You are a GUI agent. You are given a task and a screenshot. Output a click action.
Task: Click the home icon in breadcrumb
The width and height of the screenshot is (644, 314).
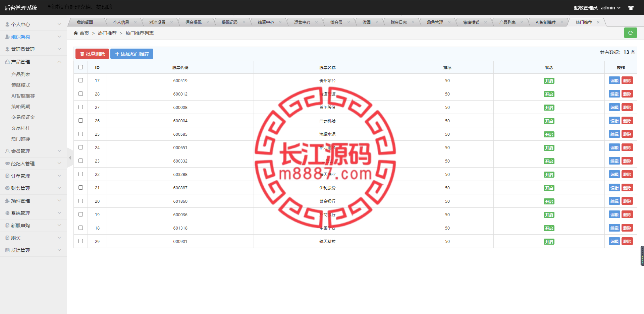76,33
